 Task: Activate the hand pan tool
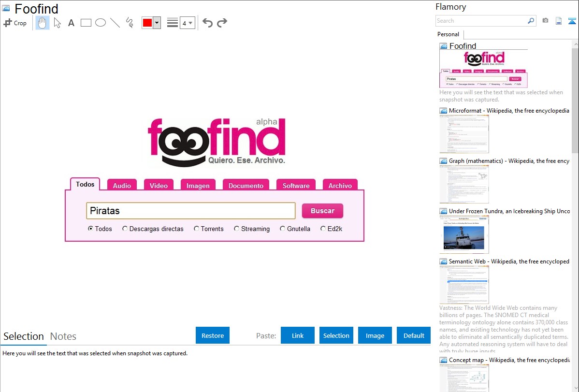tap(42, 23)
